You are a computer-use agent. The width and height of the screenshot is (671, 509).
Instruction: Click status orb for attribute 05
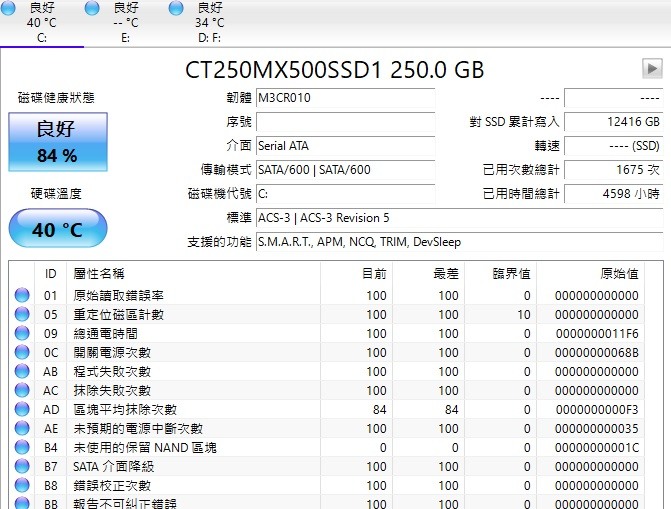[22, 314]
